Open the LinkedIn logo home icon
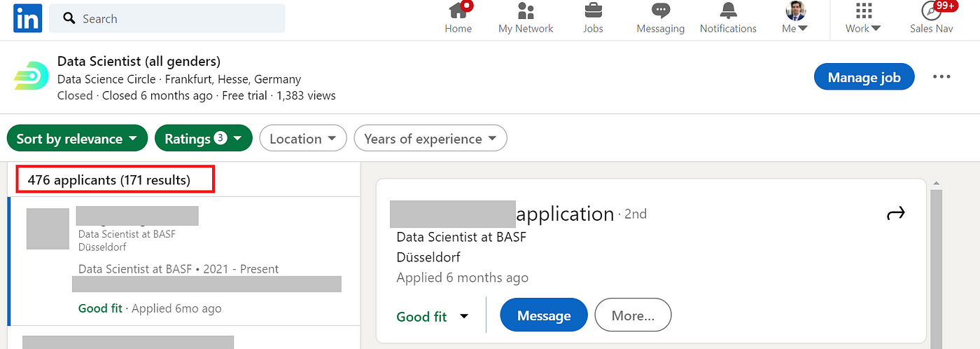 [x=28, y=18]
